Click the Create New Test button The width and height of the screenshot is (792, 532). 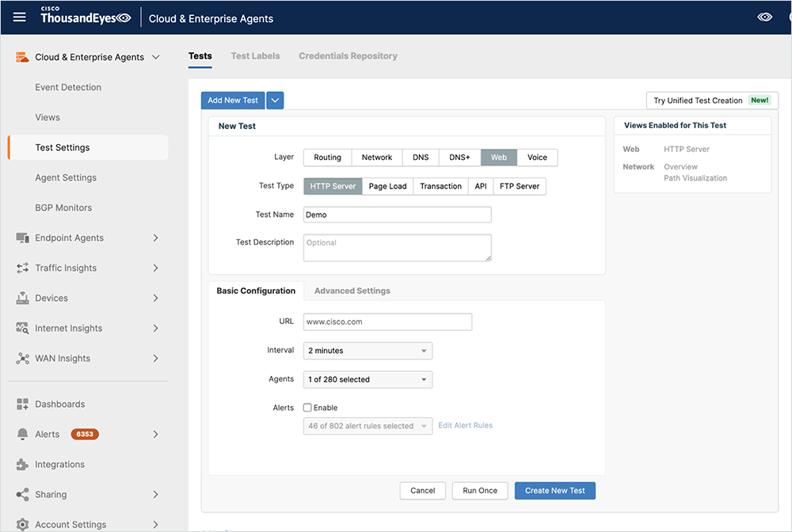[554, 491]
